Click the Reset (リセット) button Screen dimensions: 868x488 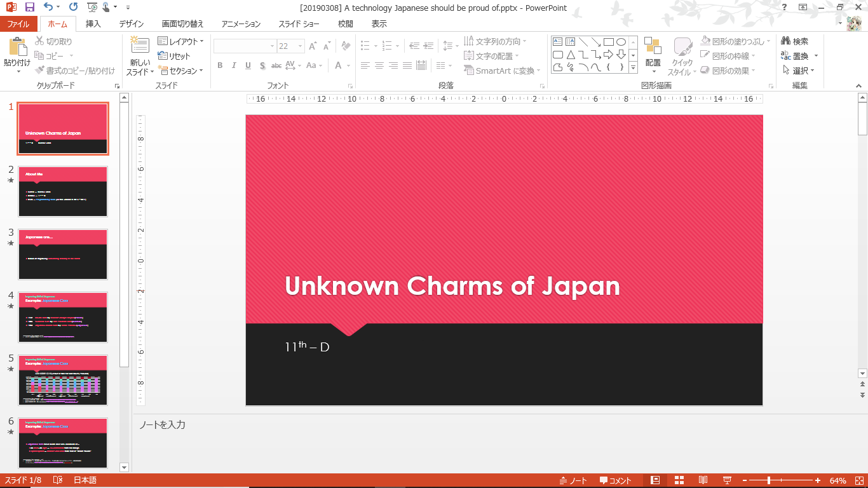[x=174, y=56]
